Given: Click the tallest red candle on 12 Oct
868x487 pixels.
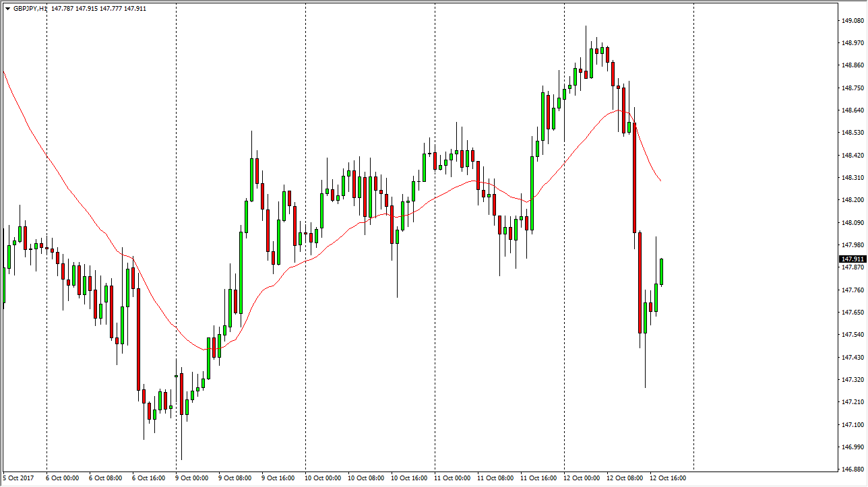Looking at the screenshot, I should pyautogui.click(x=634, y=178).
